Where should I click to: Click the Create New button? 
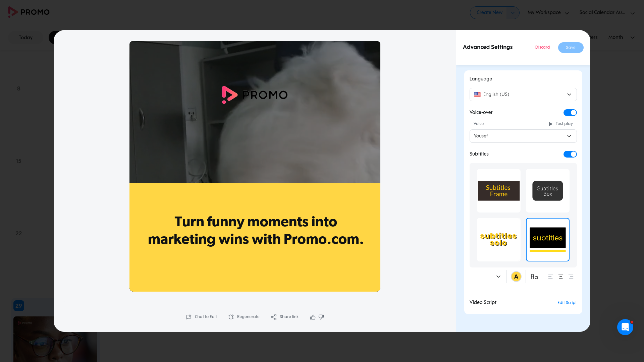(x=489, y=13)
